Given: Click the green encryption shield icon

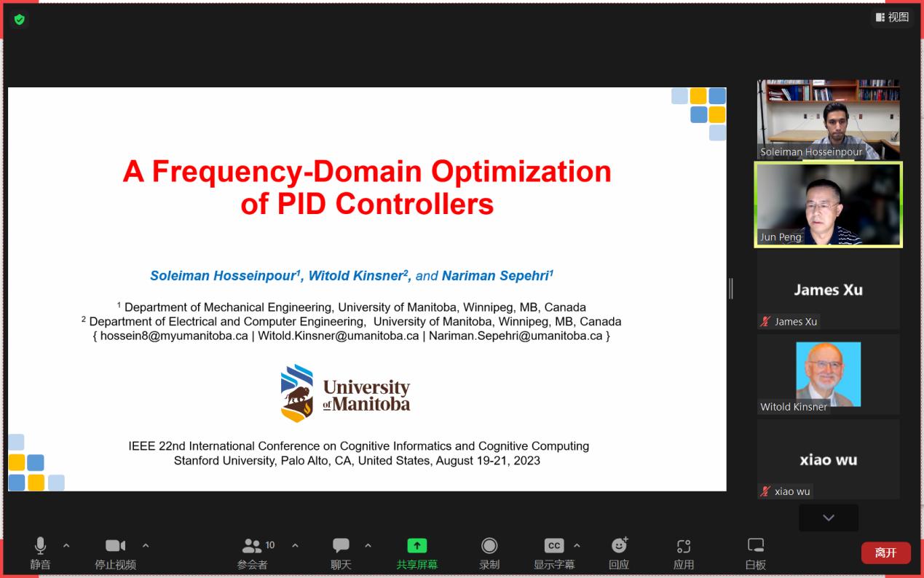Looking at the screenshot, I should pos(20,20).
